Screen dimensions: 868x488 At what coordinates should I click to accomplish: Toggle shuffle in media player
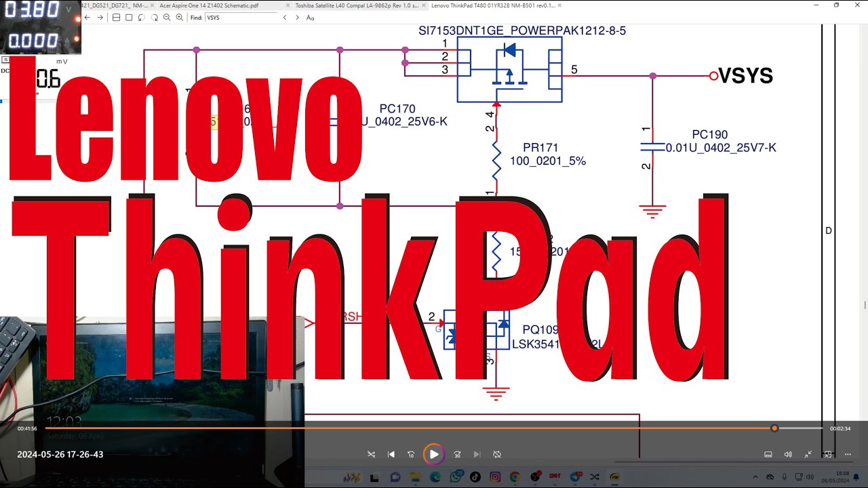tap(371, 454)
